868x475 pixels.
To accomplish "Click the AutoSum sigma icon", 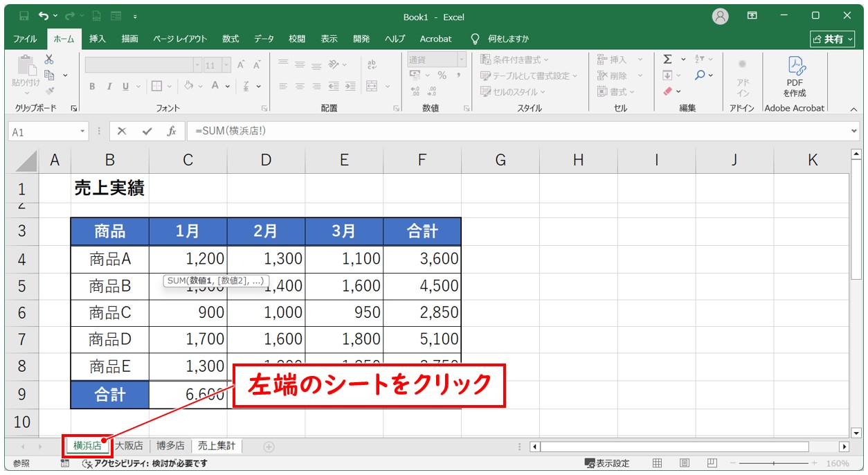I will [x=667, y=60].
